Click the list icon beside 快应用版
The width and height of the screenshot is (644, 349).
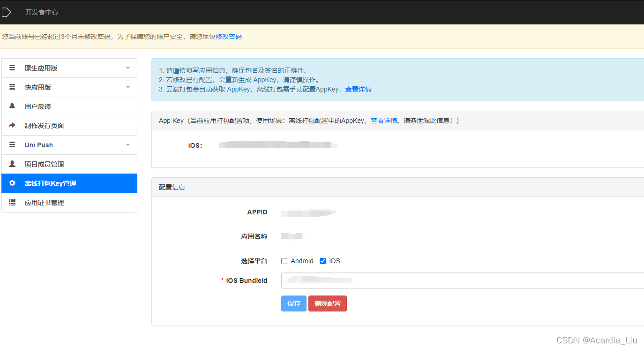(12, 87)
